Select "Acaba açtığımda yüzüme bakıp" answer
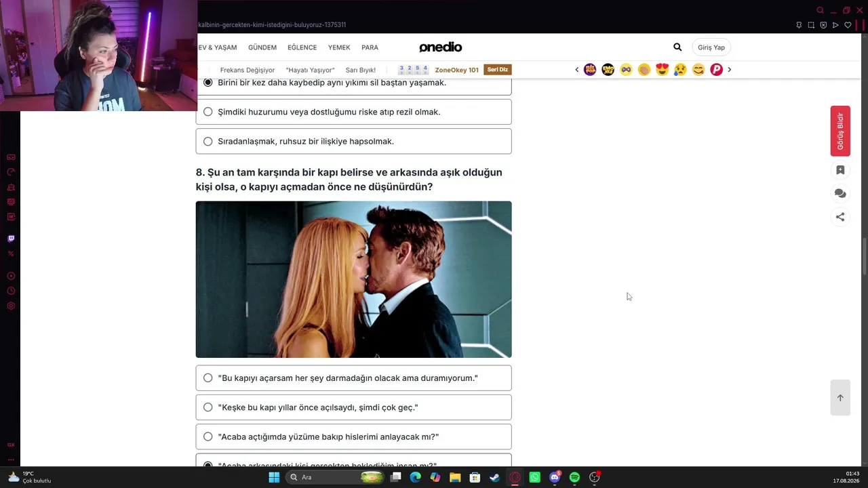This screenshot has width=868, height=488. pyautogui.click(x=353, y=436)
